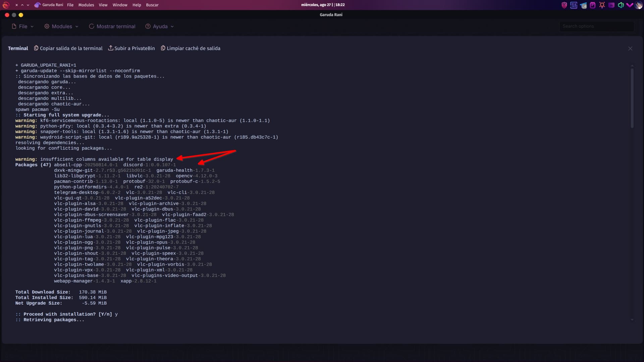Click the upload icon before Subir a PrivateBin
This screenshot has height=362, width=644.
pyautogui.click(x=111, y=48)
